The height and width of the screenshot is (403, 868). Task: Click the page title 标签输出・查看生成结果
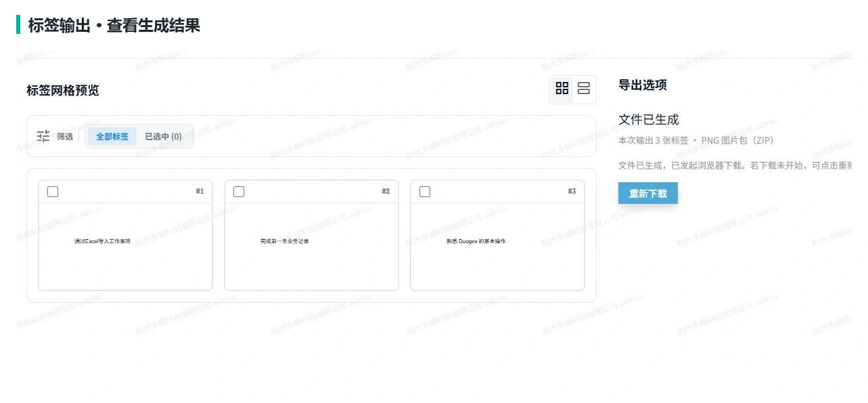[114, 26]
